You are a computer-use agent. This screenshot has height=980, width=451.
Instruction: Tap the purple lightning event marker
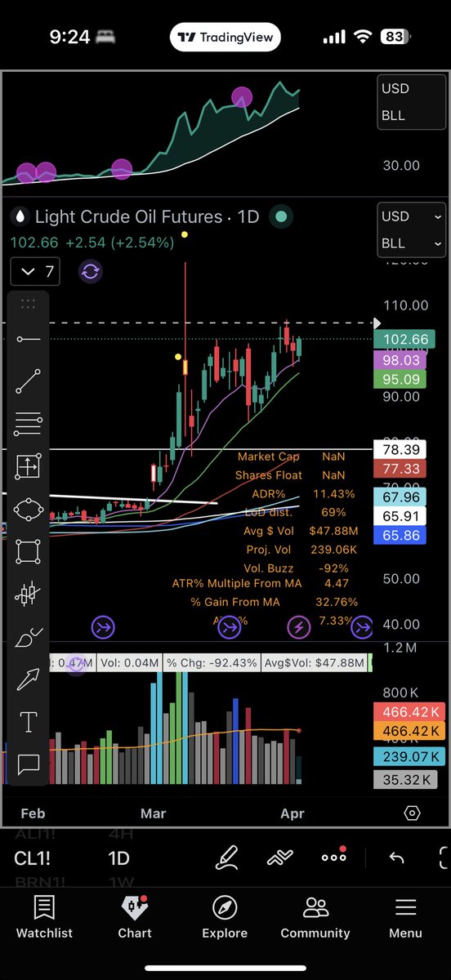point(299,627)
